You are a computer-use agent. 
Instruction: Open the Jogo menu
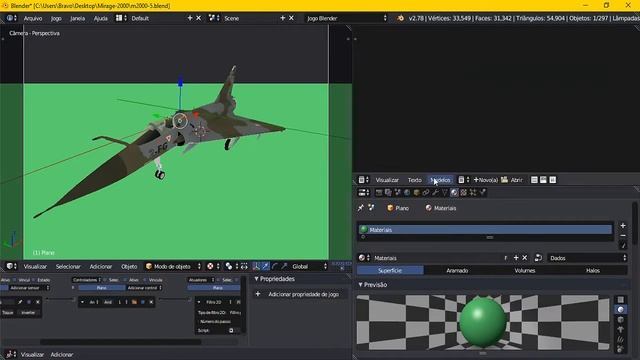click(x=56, y=18)
